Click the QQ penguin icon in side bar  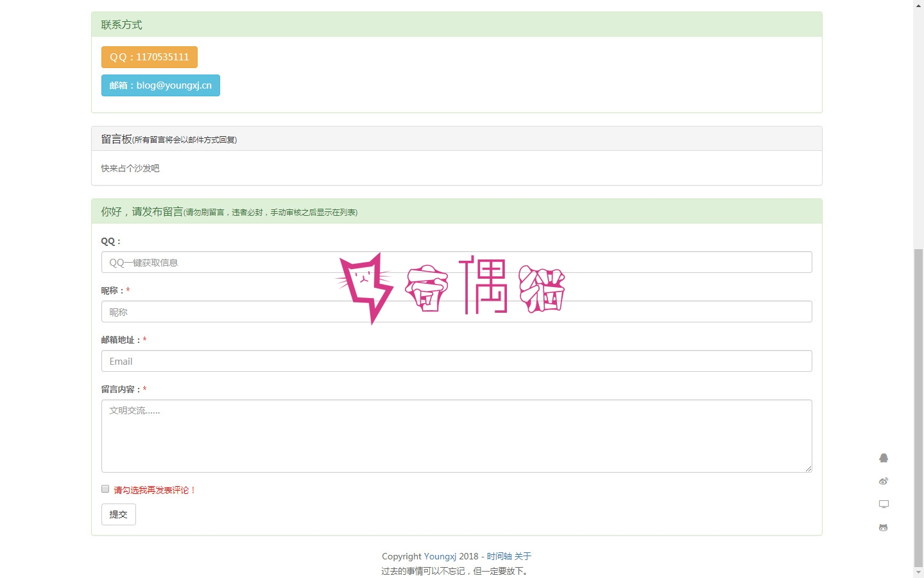point(884,458)
